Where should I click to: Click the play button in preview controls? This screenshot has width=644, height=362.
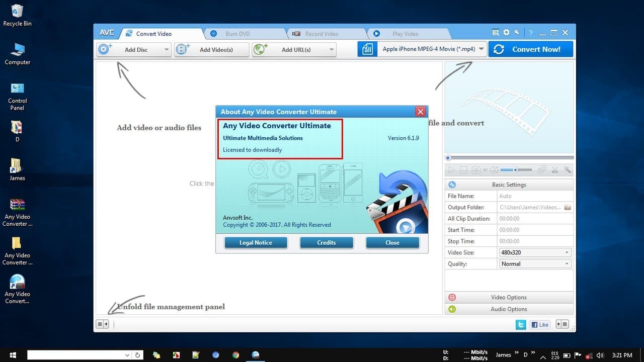click(451, 170)
